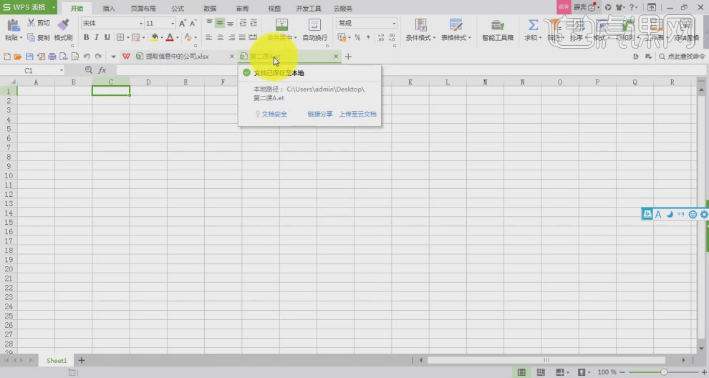709x378 pixels.
Task: Click the fill color yellow paint bucket
Action: click(x=154, y=38)
